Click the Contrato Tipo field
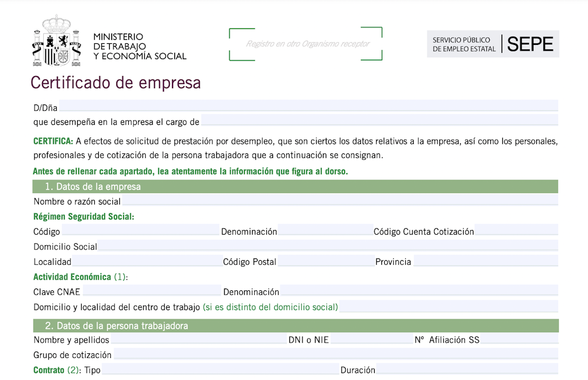The height and width of the screenshot is (380, 588). coord(220,369)
